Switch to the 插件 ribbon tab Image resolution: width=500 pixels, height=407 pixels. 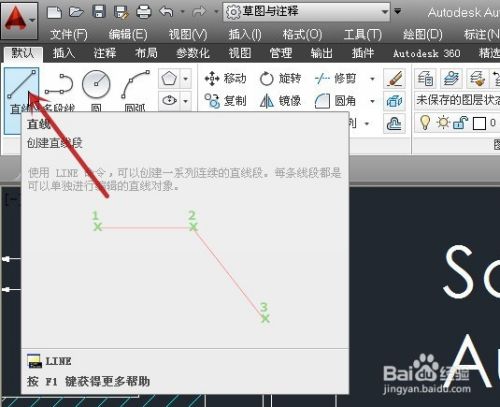[x=363, y=53]
